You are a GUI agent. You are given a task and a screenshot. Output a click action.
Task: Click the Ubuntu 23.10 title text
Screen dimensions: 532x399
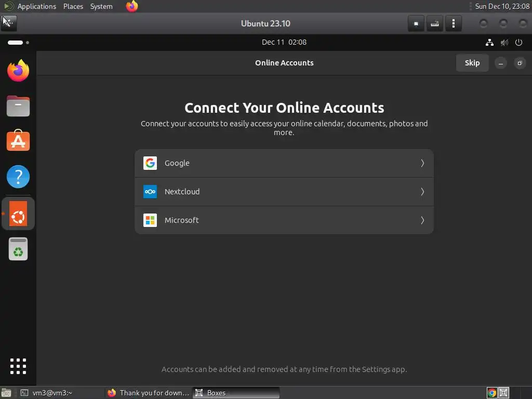click(265, 23)
